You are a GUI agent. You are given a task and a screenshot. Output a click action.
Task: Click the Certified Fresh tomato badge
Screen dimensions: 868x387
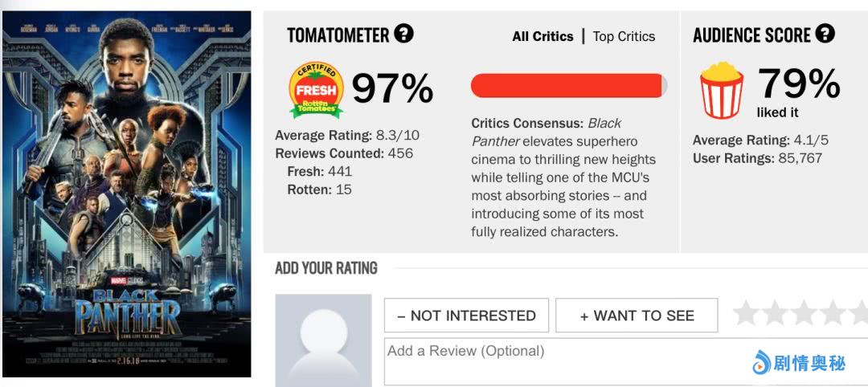316,90
